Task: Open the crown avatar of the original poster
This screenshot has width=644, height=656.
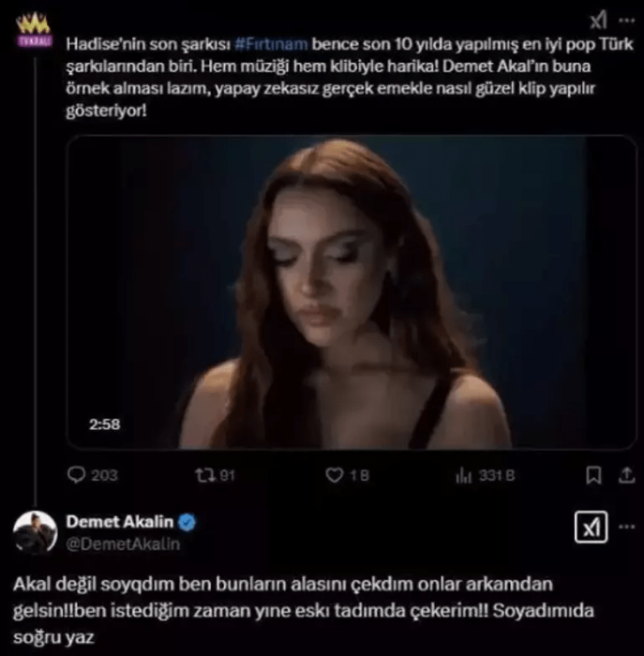Action: (x=35, y=28)
